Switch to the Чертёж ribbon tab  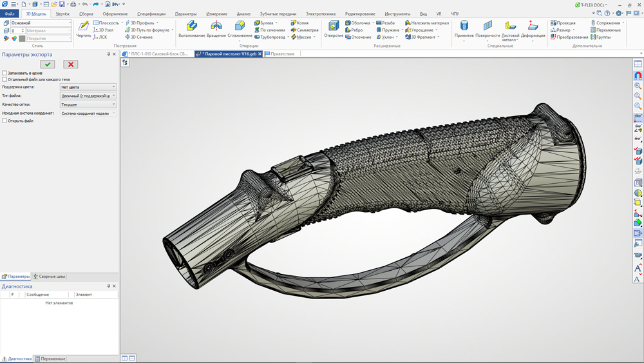(62, 14)
